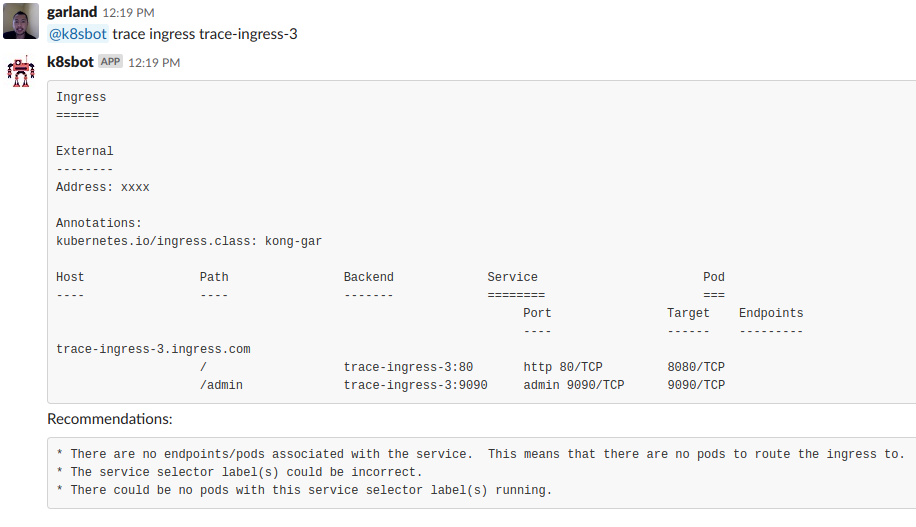The image size is (916, 527).
Task: Click the kong-gar ingress class annotation line
Action: coord(189,241)
